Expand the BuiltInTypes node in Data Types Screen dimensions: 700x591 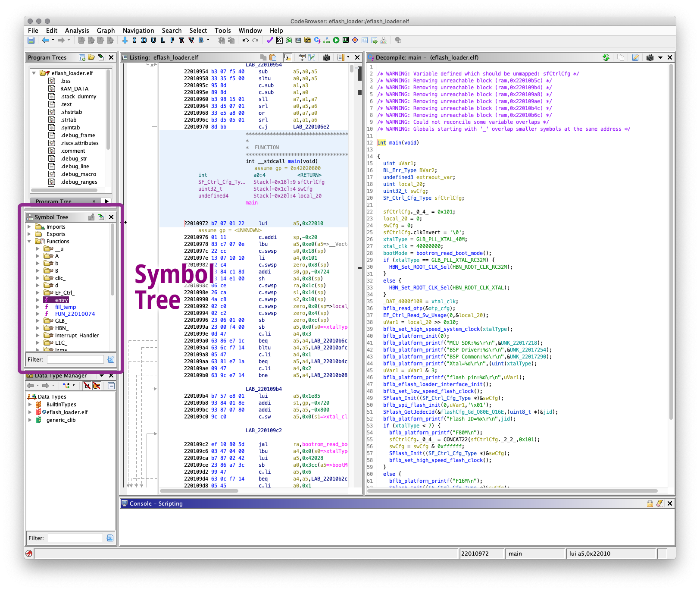pyautogui.click(x=30, y=405)
